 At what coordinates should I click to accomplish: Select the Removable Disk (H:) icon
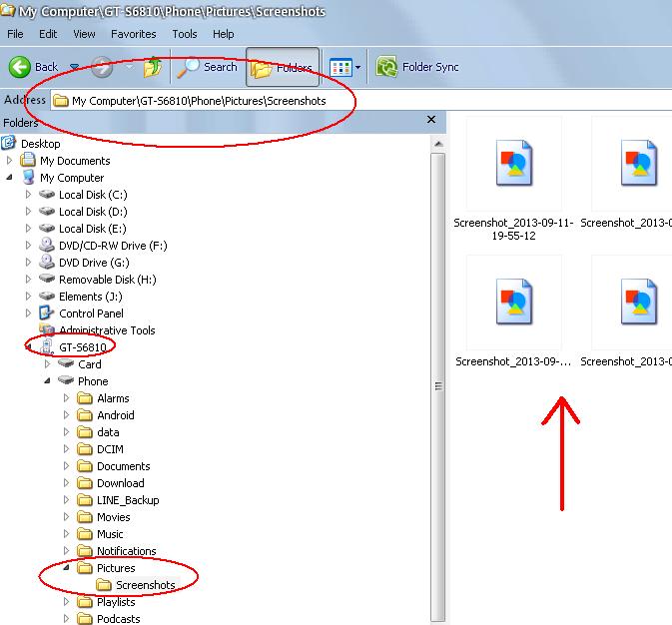point(47,279)
